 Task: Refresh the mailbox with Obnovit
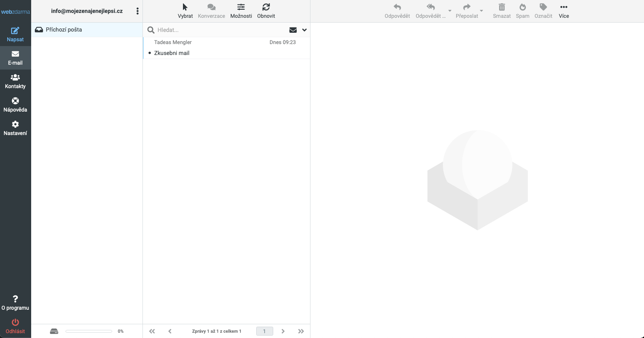(x=266, y=11)
